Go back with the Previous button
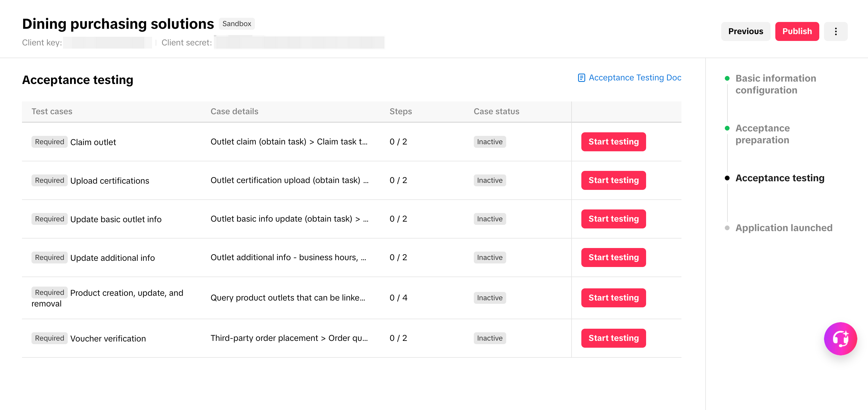 tap(745, 31)
